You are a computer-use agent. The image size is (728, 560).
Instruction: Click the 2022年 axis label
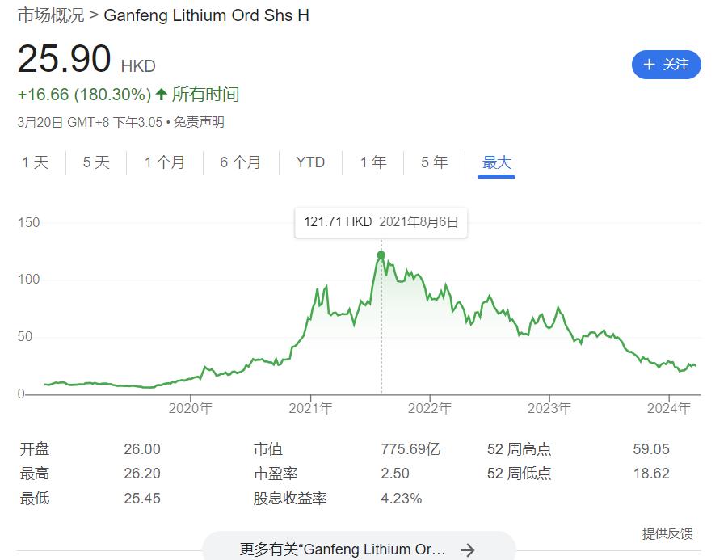click(x=430, y=408)
